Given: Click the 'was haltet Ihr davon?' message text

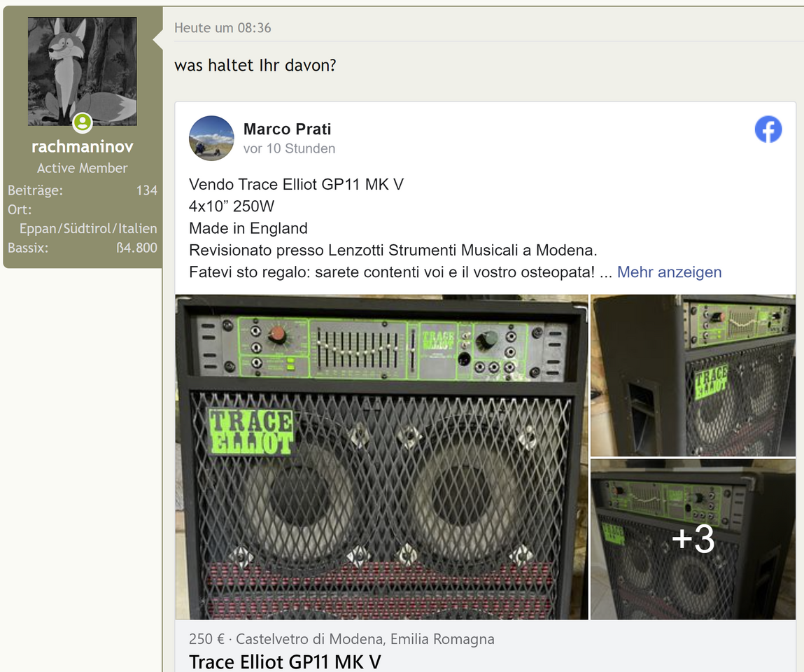Looking at the screenshot, I should pos(255,66).
